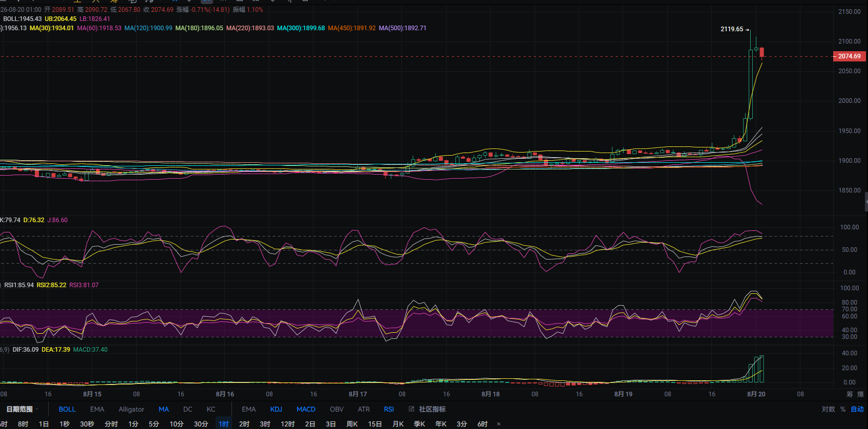Open the 社区指标 community indicators edit icon
Viewport: 868px width, 429px height.
coord(411,409)
